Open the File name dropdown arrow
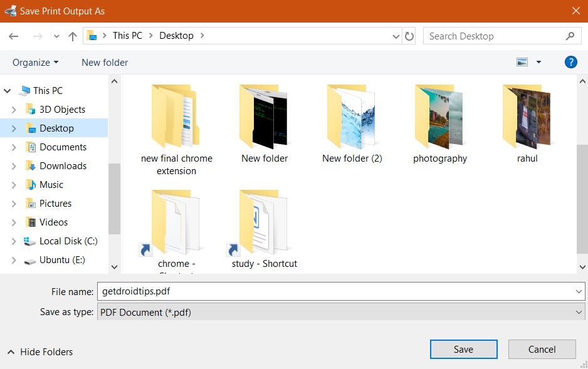Viewport: 588px width, 369px height. coord(579,291)
